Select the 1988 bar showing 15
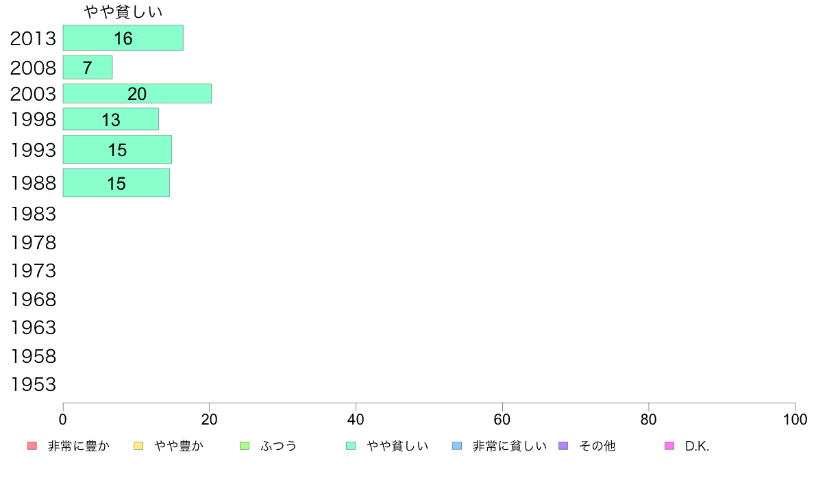 (116, 183)
